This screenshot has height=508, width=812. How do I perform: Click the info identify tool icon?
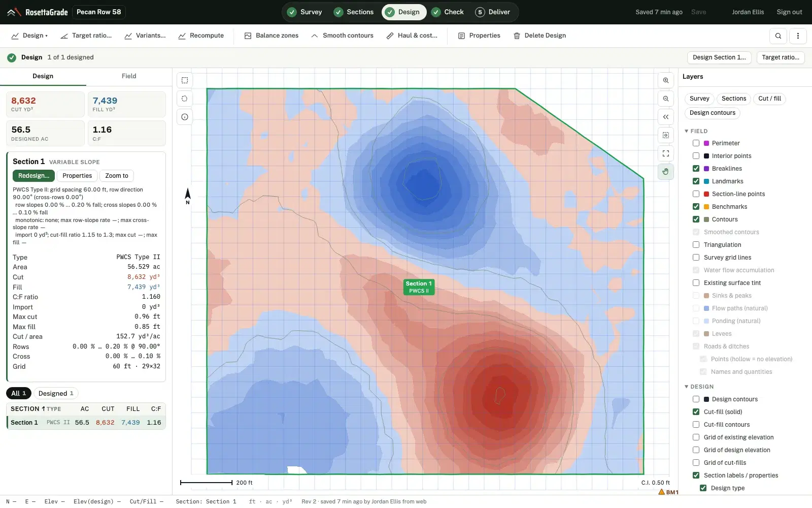tap(185, 117)
